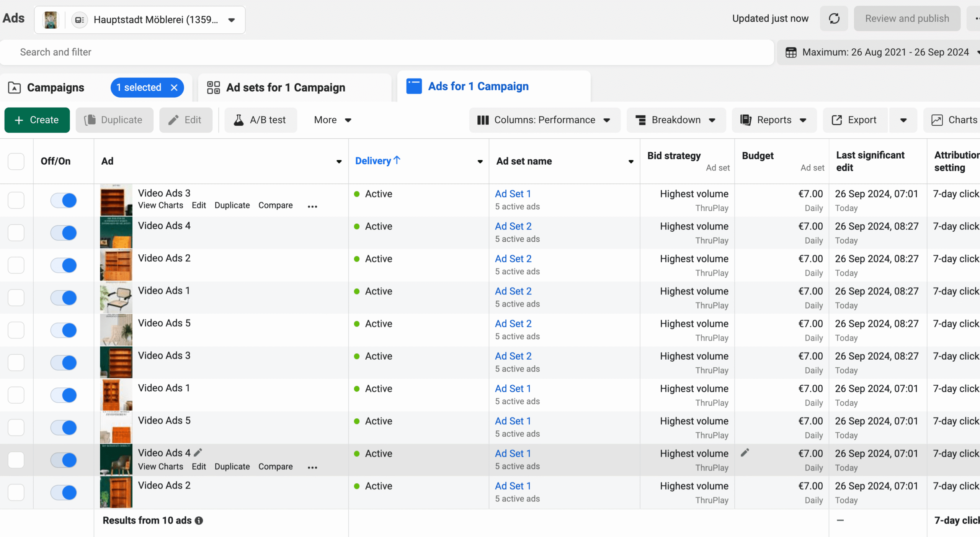
Task: Open the Ad Set 1 link in the first row
Action: pos(513,193)
